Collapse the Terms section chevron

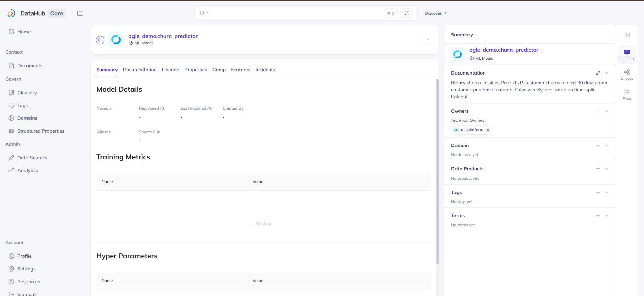point(607,215)
